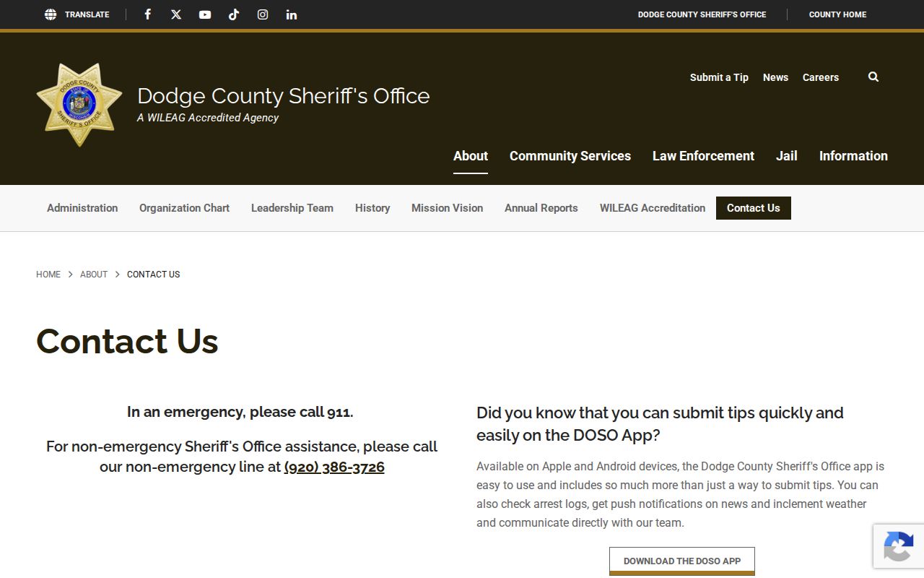924x578 pixels.
Task: Click the 'Did you know' DOSO App heading
Action: tap(660, 424)
